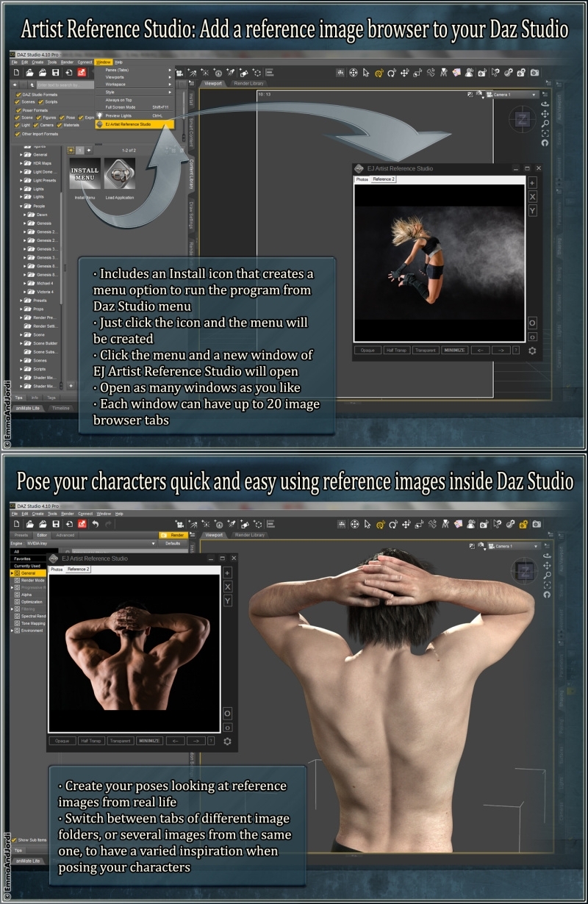This screenshot has height=904, width=588.
Task: Expand Environment group in render settings list
Action: tap(12, 631)
